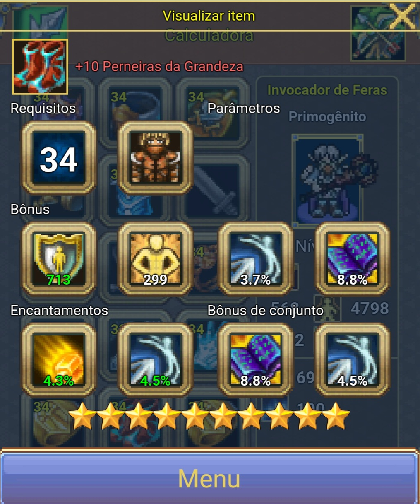The height and width of the screenshot is (504, 420).
Task: Select the health bonus icon showing 299
Action: tap(156, 259)
